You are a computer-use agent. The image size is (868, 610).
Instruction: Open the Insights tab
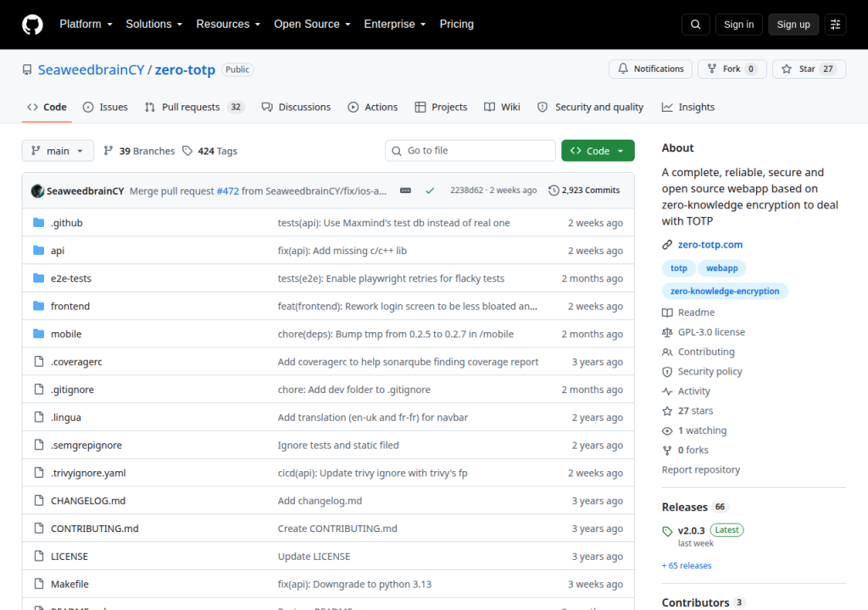[688, 108]
